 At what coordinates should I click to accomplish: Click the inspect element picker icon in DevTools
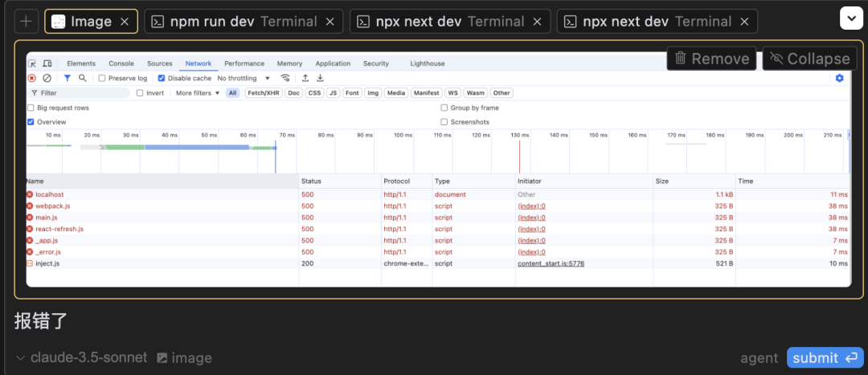(x=32, y=63)
